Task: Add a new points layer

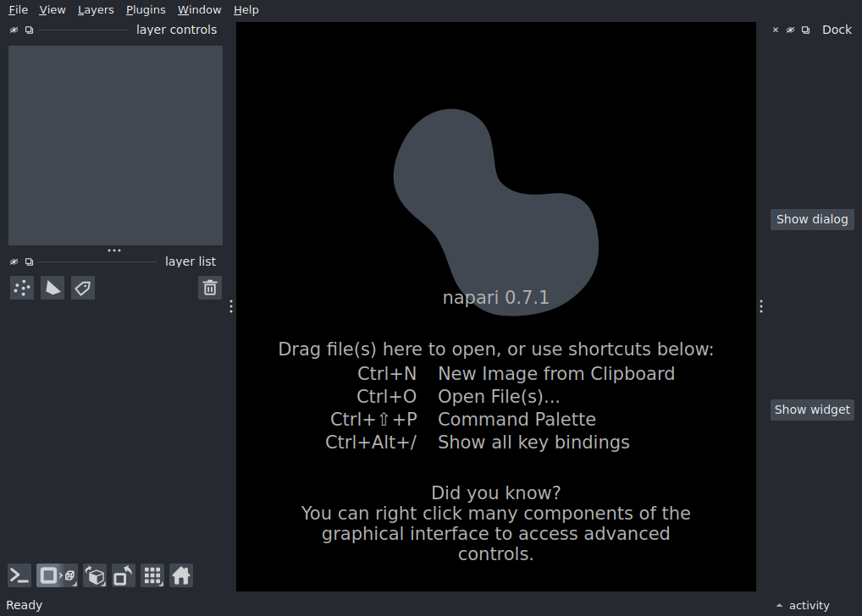Action: 22,288
